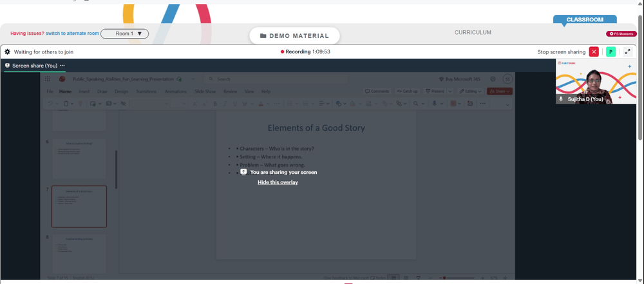The height and width of the screenshot is (284, 644).
Task: Click the Numbering list icon
Action: [306, 104]
